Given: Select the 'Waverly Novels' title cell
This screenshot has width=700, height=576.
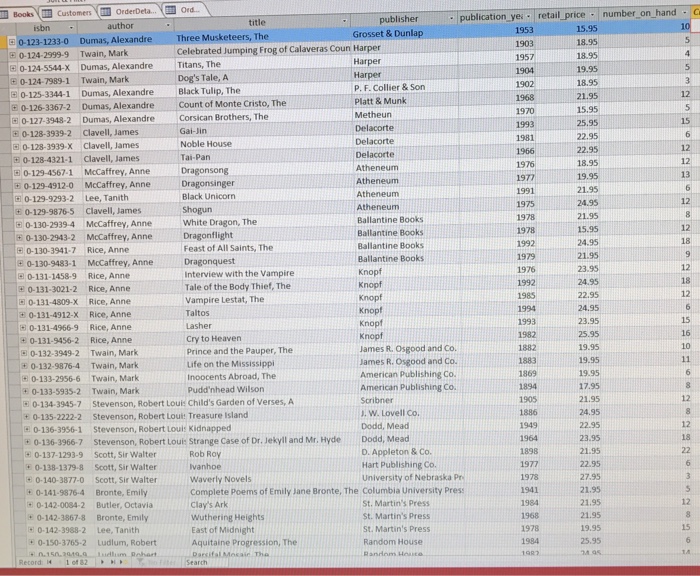Looking at the screenshot, I should (275, 479).
